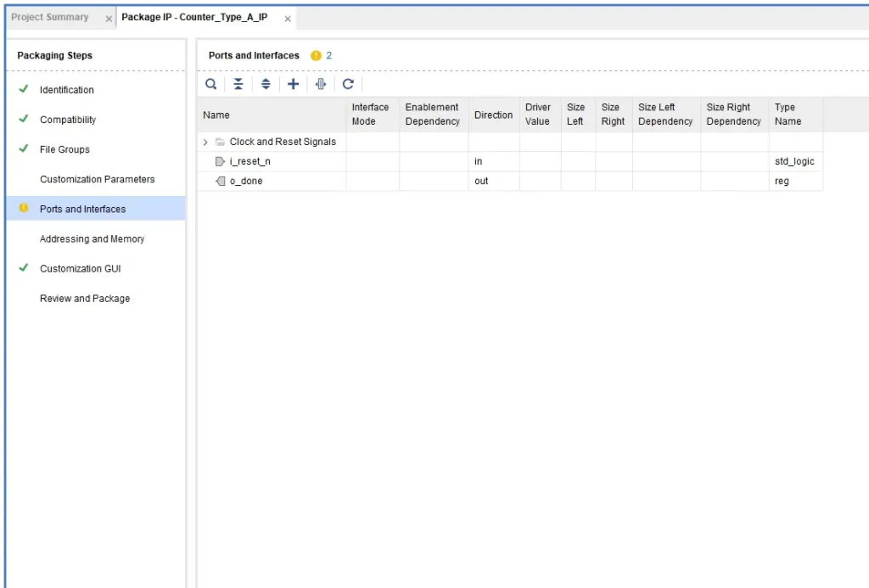This screenshot has width=869, height=588.
Task: Sort by the Direction column header
Action: point(494,115)
